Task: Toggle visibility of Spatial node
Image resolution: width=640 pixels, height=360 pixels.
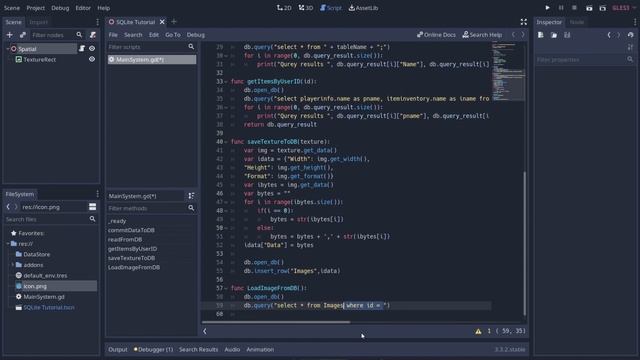Action: [x=92, y=49]
